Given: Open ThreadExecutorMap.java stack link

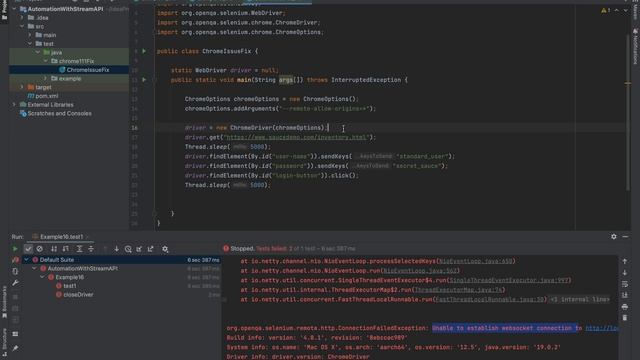Looking at the screenshot, I should 458,290.
